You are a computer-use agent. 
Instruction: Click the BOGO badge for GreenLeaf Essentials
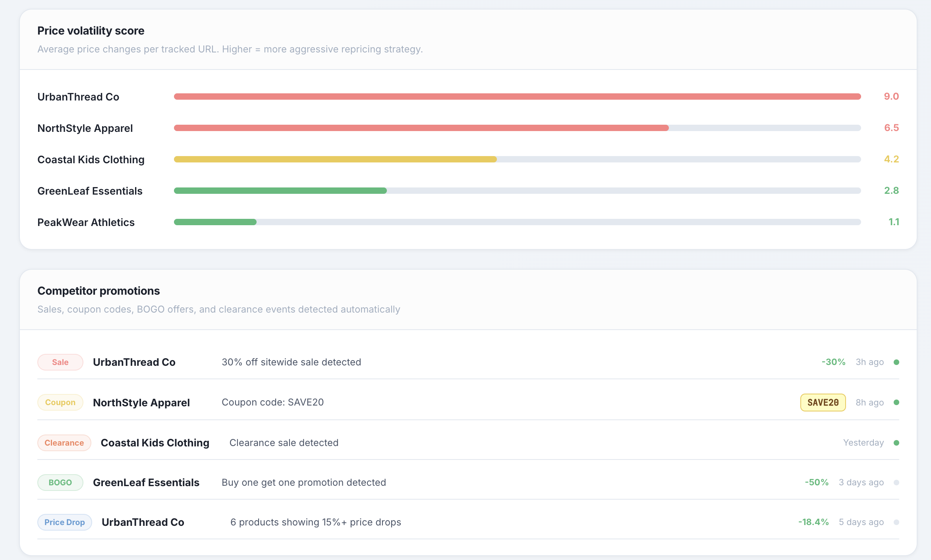(60, 482)
